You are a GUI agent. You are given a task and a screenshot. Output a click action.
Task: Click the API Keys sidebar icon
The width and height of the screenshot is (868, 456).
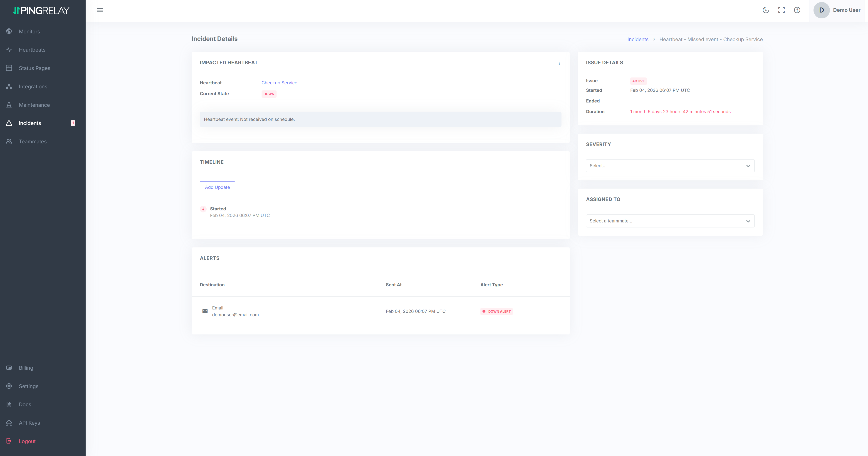(x=9, y=423)
